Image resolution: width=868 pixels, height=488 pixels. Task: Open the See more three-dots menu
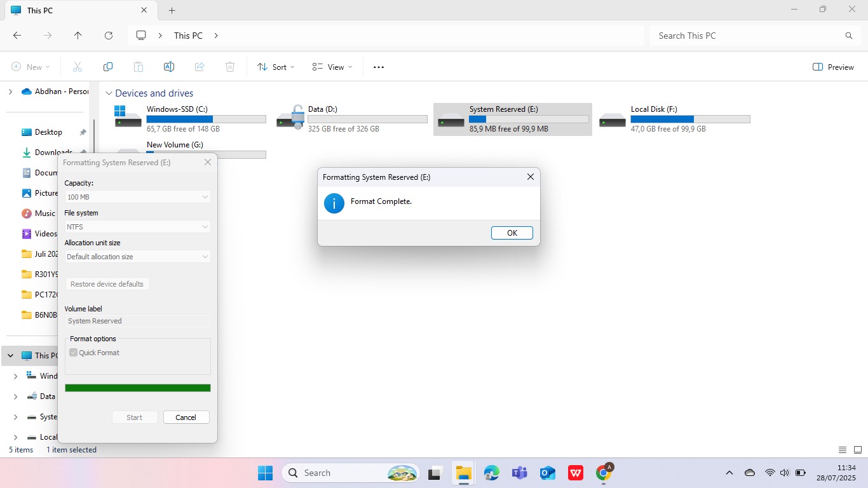coord(379,67)
